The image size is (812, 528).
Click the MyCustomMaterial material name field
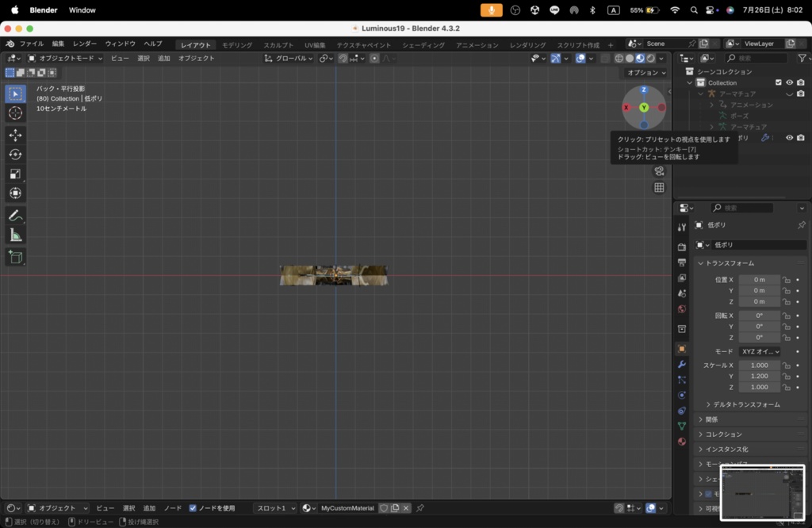click(347, 508)
